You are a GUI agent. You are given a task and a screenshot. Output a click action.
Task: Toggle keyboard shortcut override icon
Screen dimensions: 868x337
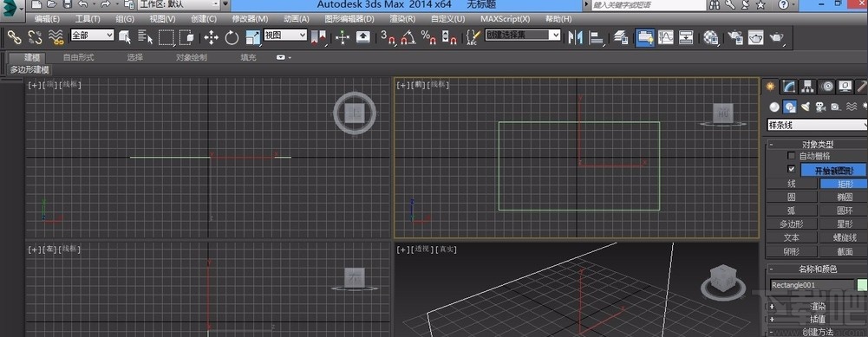click(x=363, y=37)
